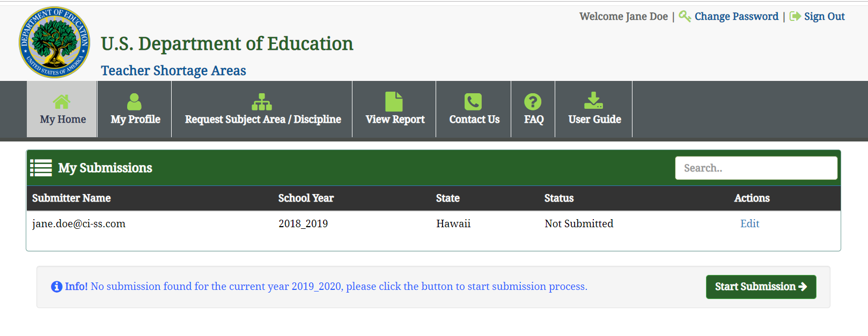This screenshot has width=868, height=336.
Task: Click the key icon beside Change Password
Action: point(685,17)
